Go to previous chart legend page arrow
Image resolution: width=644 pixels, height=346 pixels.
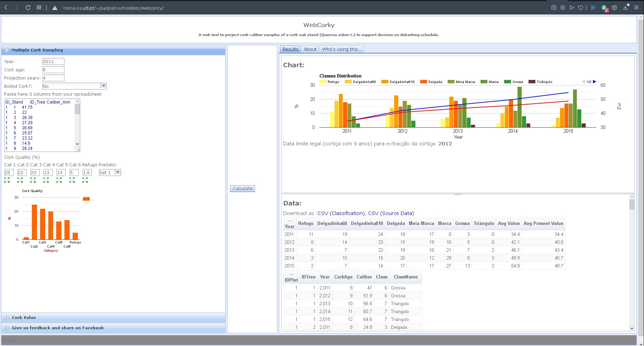click(584, 82)
